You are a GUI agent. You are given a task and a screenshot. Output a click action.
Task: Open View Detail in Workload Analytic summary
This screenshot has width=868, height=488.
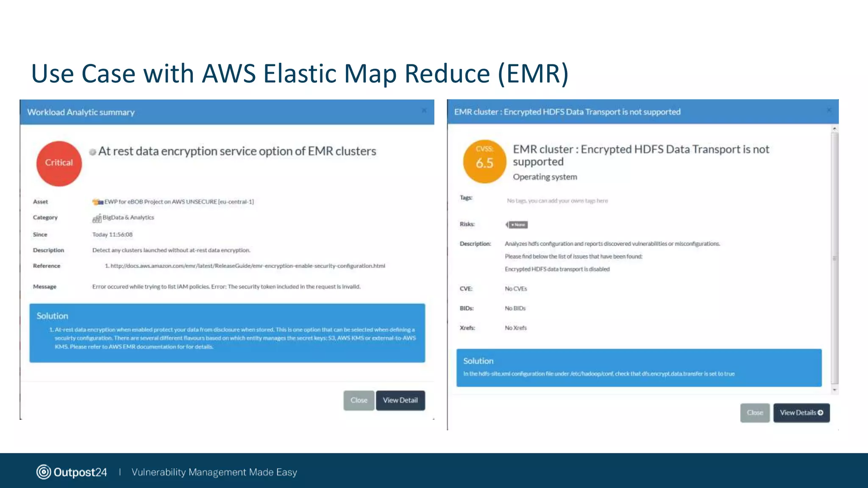pyautogui.click(x=400, y=400)
